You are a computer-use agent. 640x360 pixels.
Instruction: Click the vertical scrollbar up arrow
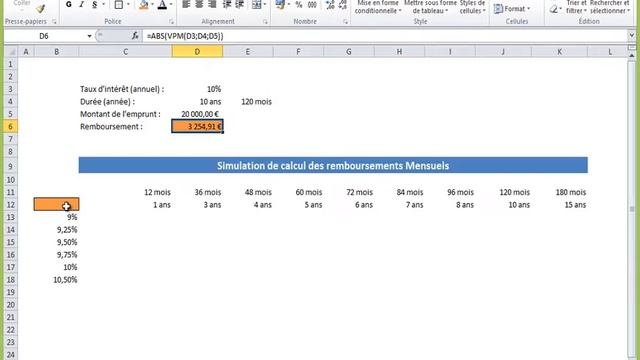coord(631,55)
